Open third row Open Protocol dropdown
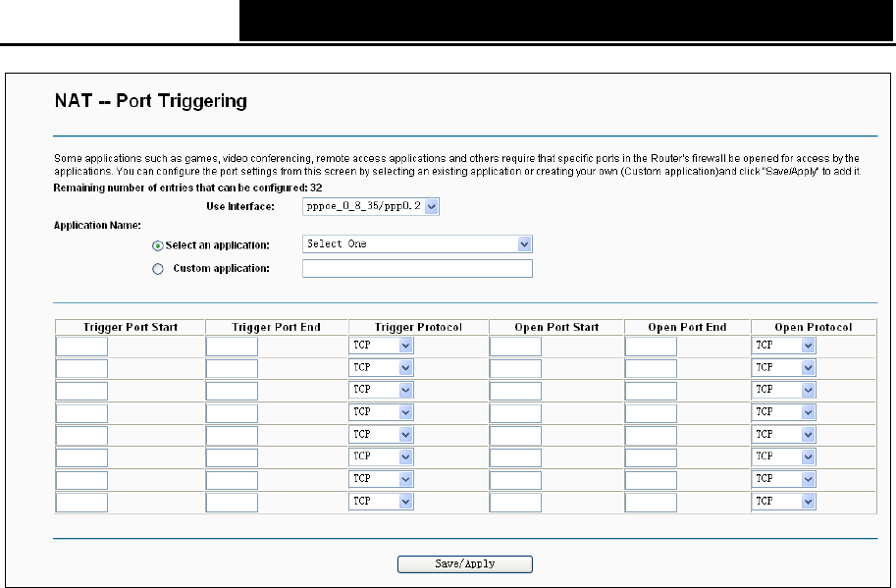896x588 pixels. point(783,390)
